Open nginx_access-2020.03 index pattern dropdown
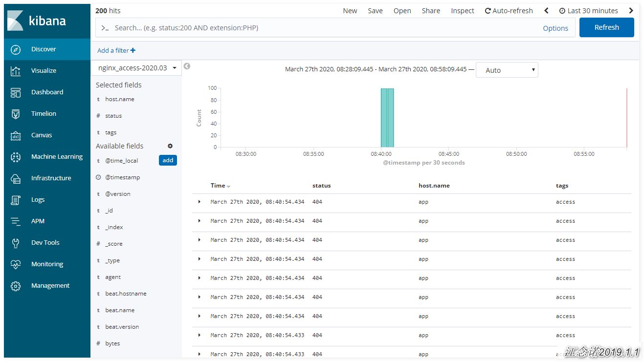 tap(136, 68)
